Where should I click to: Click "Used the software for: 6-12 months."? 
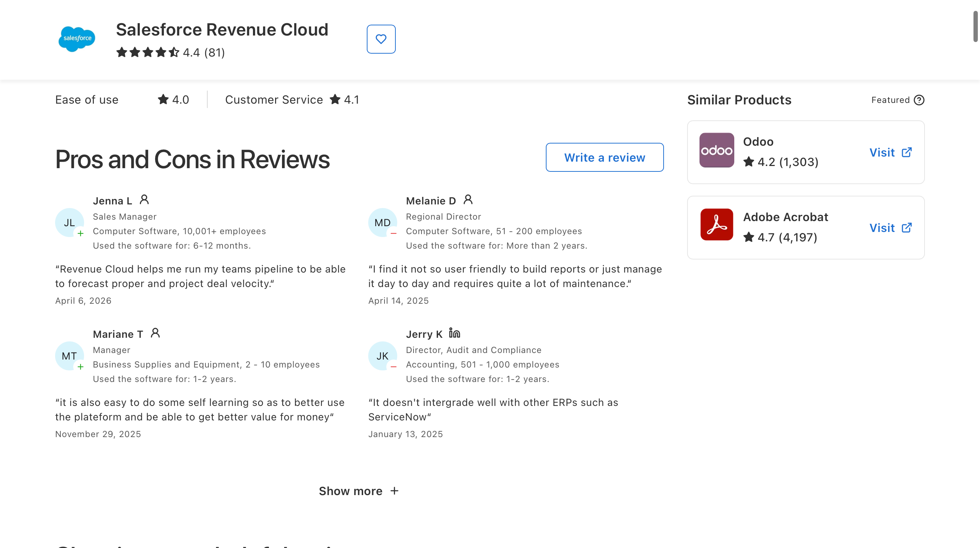[x=172, y=245]
